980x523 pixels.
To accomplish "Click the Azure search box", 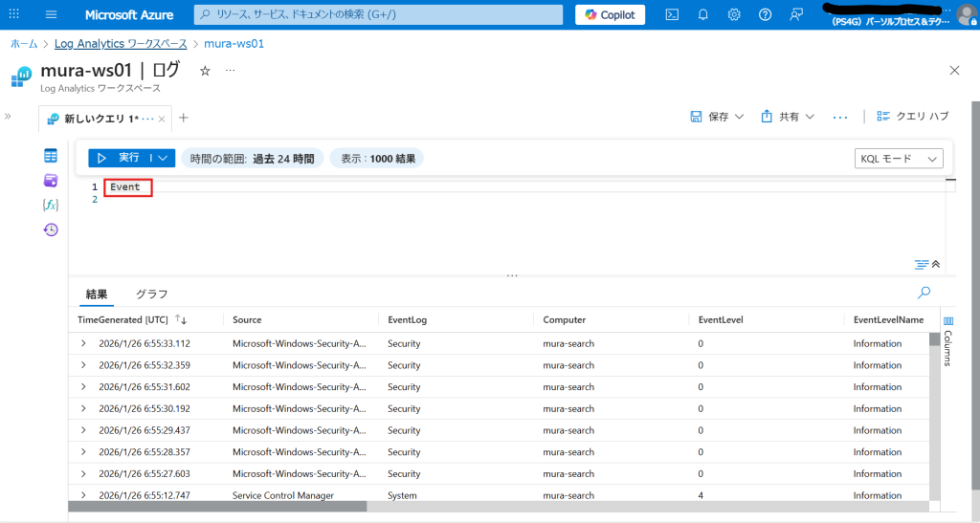I will (378, 14).
